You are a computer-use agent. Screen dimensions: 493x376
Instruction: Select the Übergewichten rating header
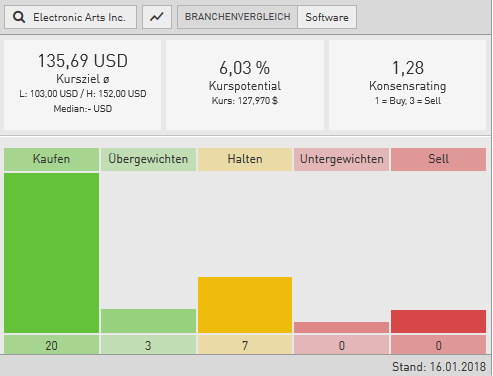148,159
